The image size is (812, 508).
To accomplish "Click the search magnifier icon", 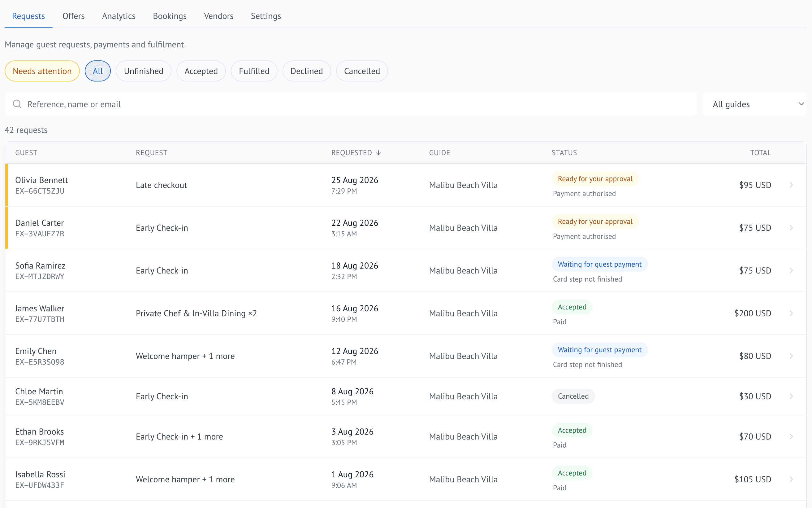I will pyautogui.click(x=17, y=104).
